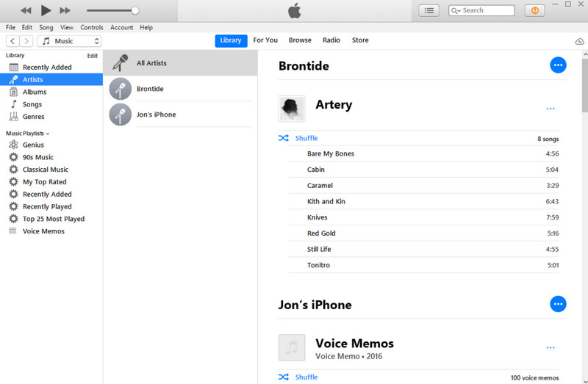The height and width of the screenshot is (384, 588).
Task: Open more options for Artery album
Action: [x=550, y=109]
